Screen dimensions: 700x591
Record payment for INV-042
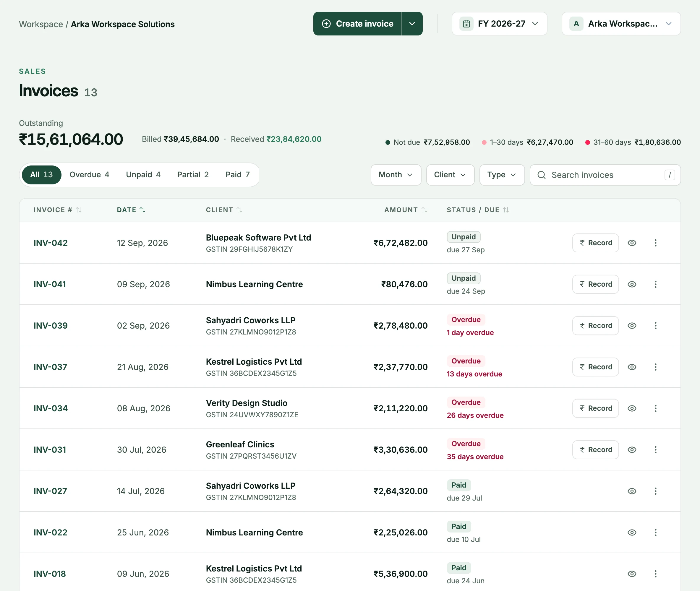[x=595, y=243]
